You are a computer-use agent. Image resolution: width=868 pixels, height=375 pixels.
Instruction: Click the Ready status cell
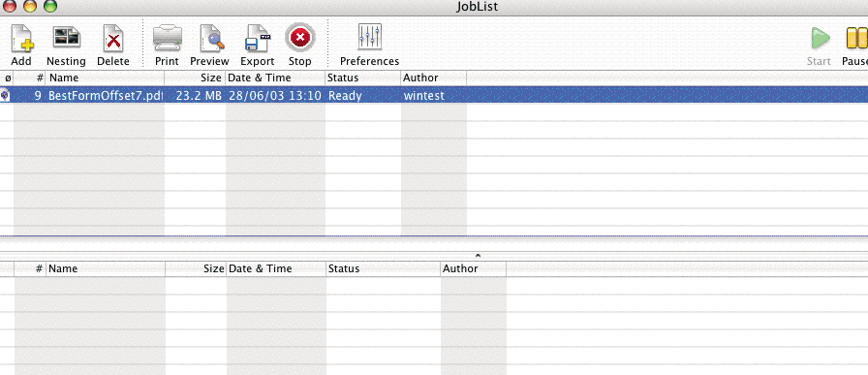pyautogui.click(x=345, y=95)
